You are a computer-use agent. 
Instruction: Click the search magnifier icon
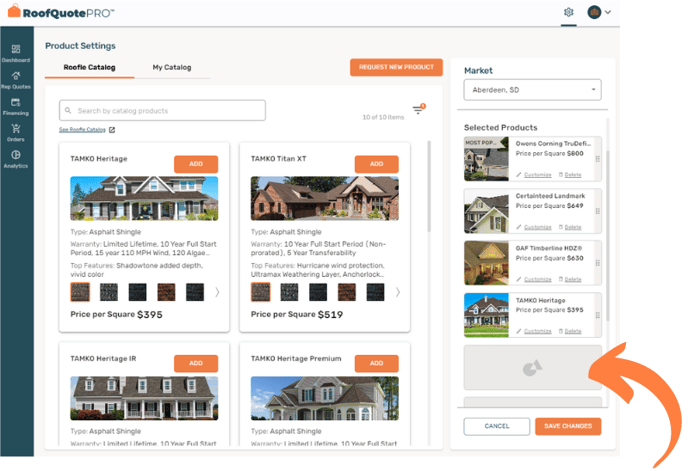click(x=68, y=111)
